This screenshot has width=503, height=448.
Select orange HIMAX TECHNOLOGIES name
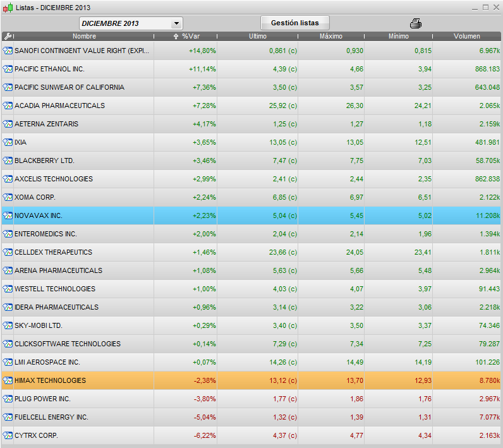[x=50, y=380]
